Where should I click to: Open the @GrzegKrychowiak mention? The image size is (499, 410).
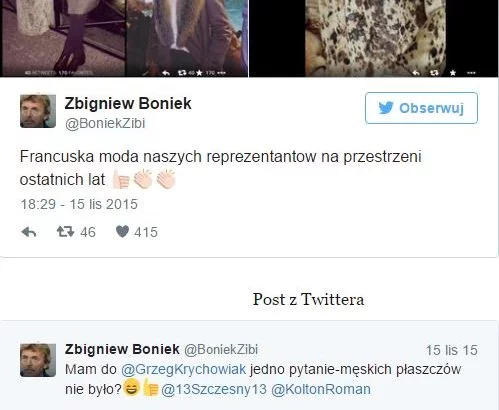(183, 369)
